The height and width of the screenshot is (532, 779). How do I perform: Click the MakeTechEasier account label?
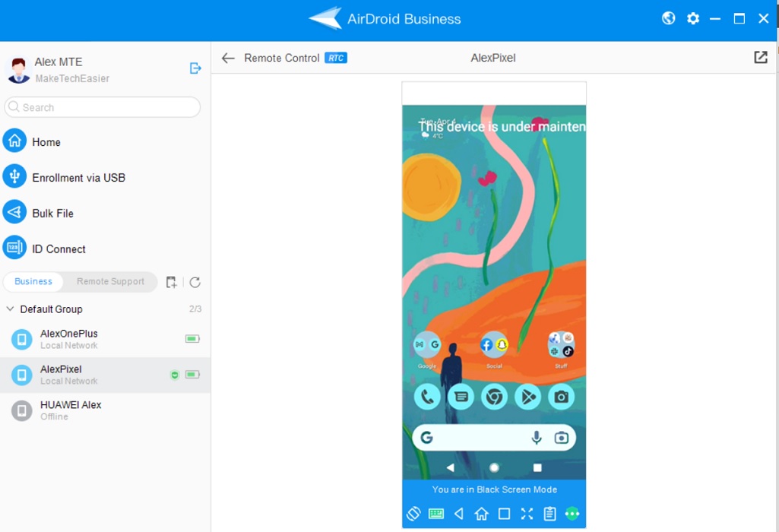(72, 78)
